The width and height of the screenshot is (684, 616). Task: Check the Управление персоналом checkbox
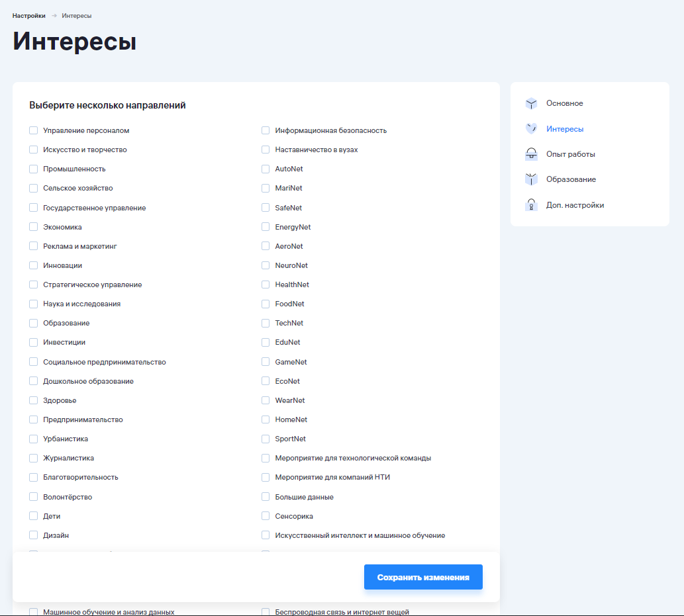[x=34, y=130]
